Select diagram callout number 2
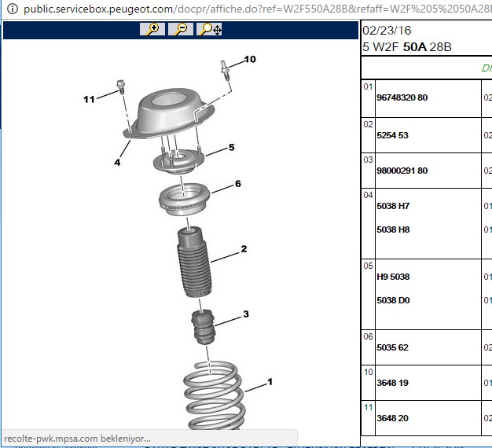492x448 pixels. [244, 249]
